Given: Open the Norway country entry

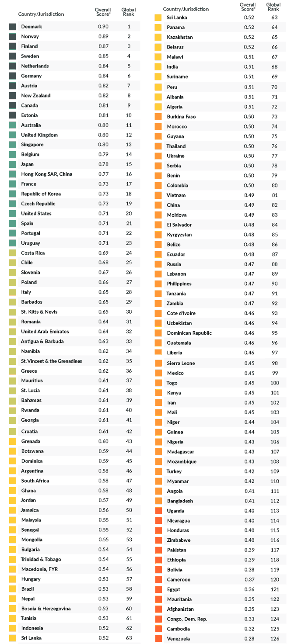Looking at the screenshot, I should coord(30,36).
